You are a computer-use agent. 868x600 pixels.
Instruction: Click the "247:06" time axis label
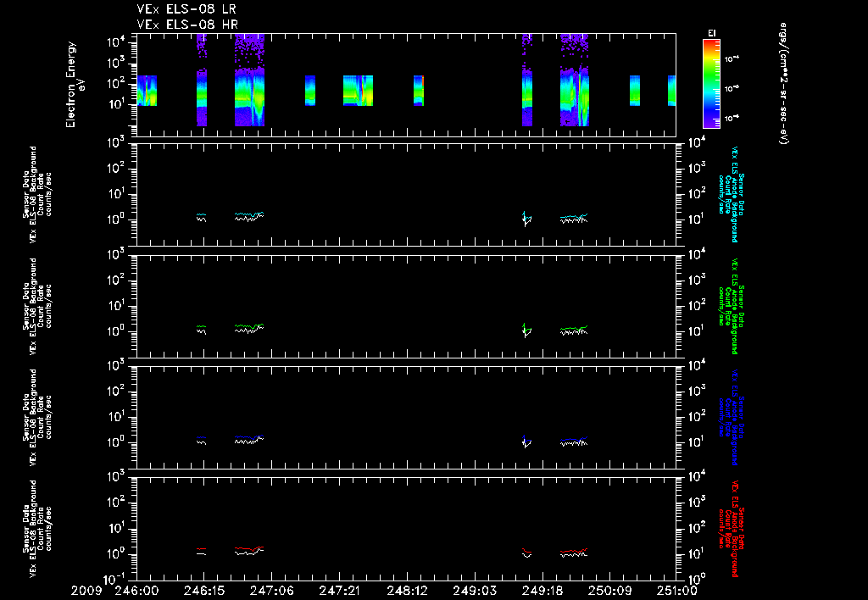click(x=271, y=592)
